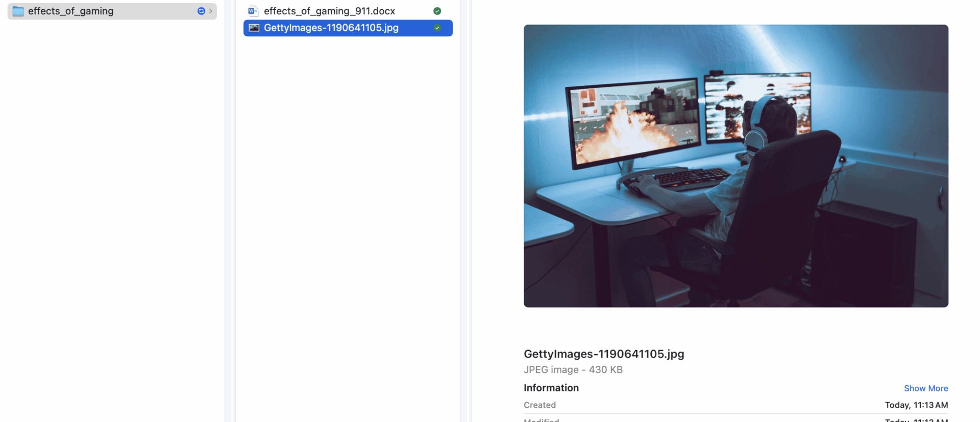Click the gaming setup preview image
980x422 pixels.
[736, 166]
